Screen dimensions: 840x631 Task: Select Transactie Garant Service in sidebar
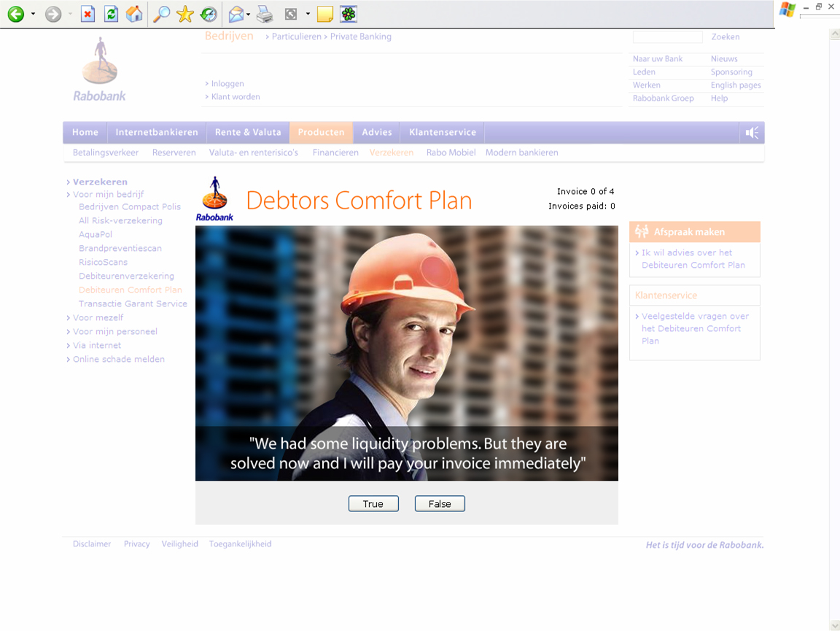[x=133, y=304]
